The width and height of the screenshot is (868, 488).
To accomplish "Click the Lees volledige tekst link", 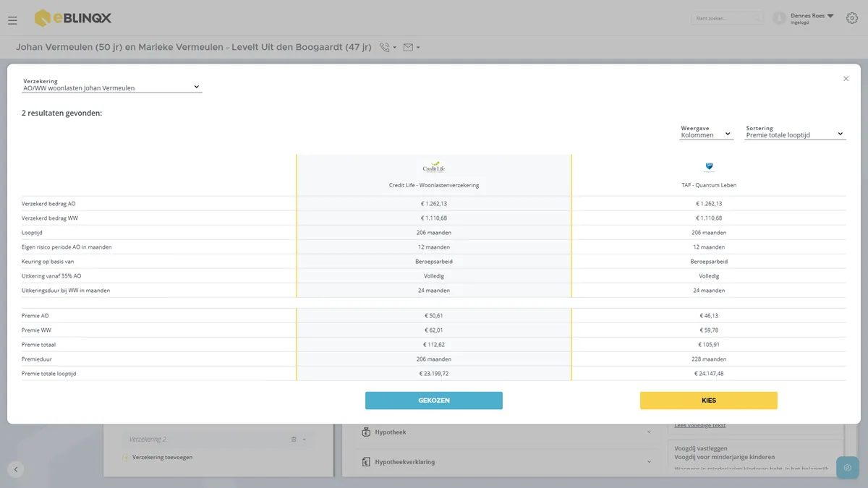I will (699, 425).
